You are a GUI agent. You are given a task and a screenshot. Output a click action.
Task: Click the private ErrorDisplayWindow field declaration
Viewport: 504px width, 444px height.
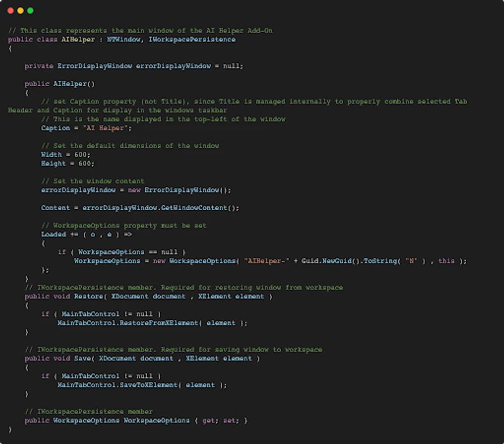coord(134,66)
